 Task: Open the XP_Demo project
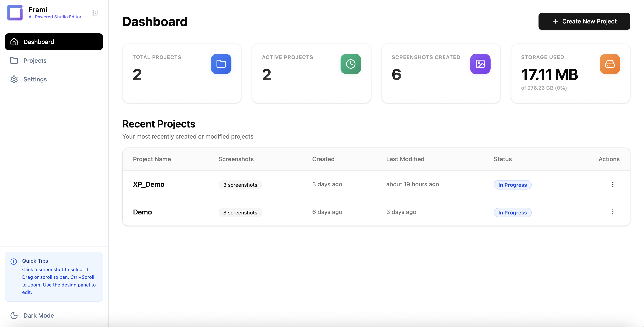point(148,184)
